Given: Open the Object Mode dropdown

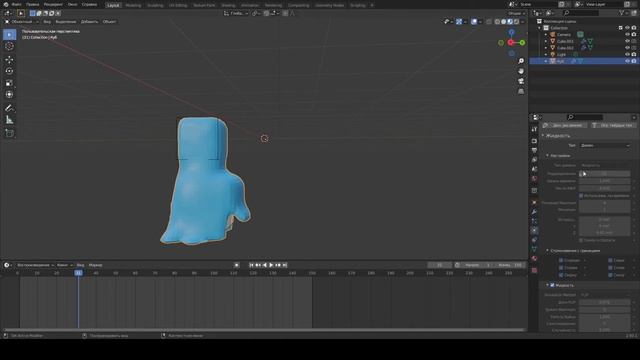Looking at the screenshot, I should tap(21, 22).
